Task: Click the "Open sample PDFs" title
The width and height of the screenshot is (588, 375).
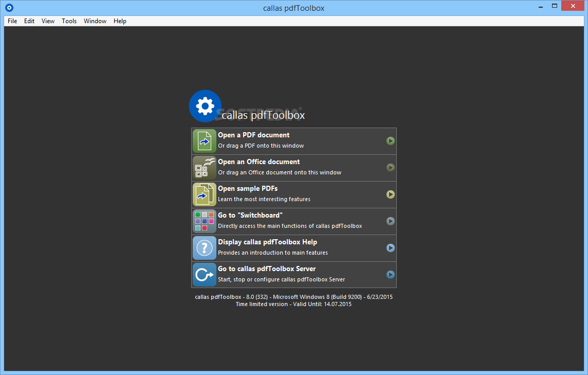Action: tap(248, 188)
